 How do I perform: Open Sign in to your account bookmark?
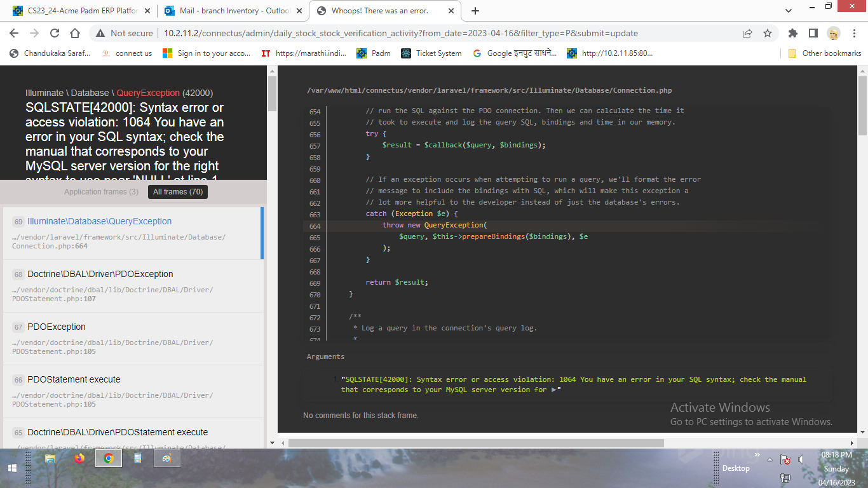[x=207, y=53]
